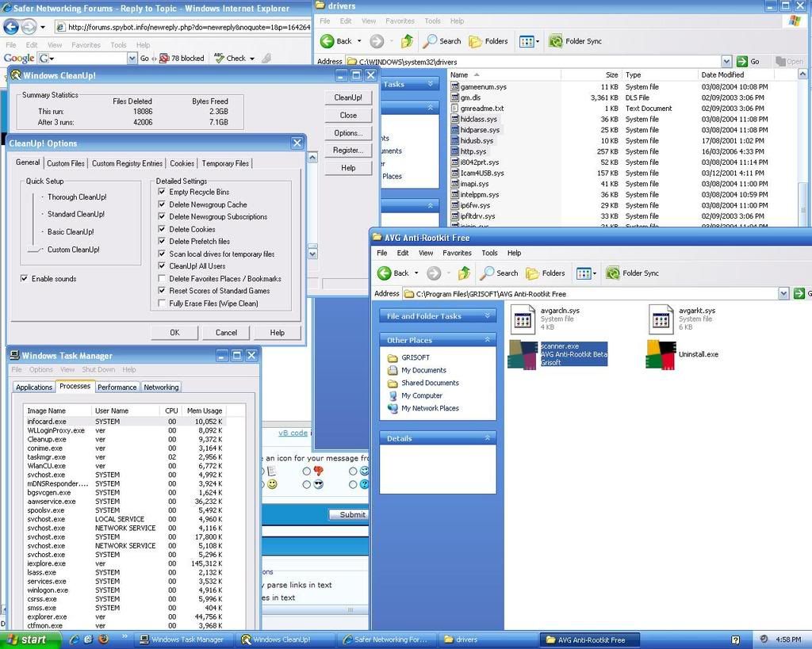This screenshot has width=812, height=649.
Task: Select Thorough CleanUp! slider position
Action: coord(77,197)
